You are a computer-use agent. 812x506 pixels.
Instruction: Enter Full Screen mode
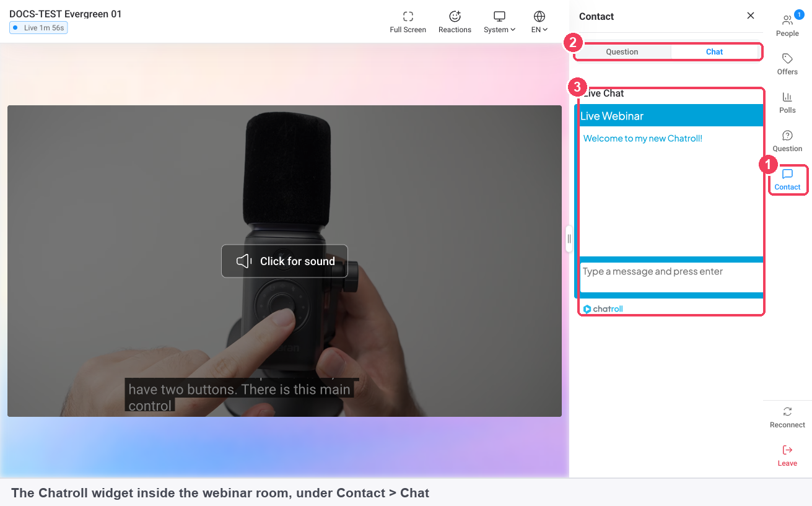point(408,22)
